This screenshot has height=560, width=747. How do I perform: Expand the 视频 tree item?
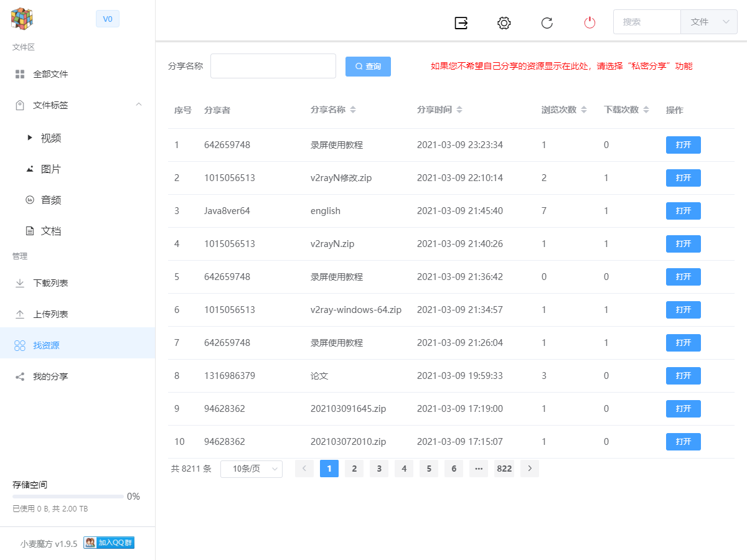[x=29, y=138]
